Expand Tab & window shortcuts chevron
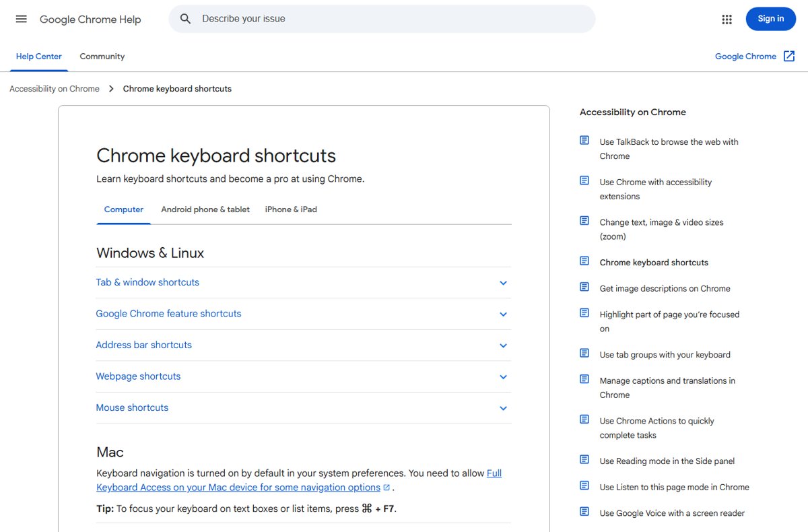Viewport: 808px width, 532px height. pyautogui.click(x=503, y=283)
